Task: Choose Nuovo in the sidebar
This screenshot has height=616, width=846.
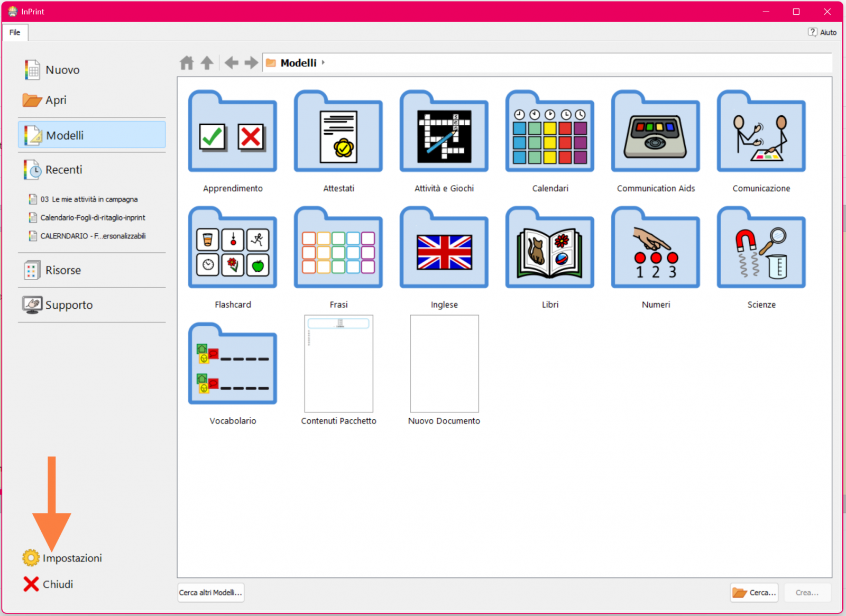Action: pos(91,70)
